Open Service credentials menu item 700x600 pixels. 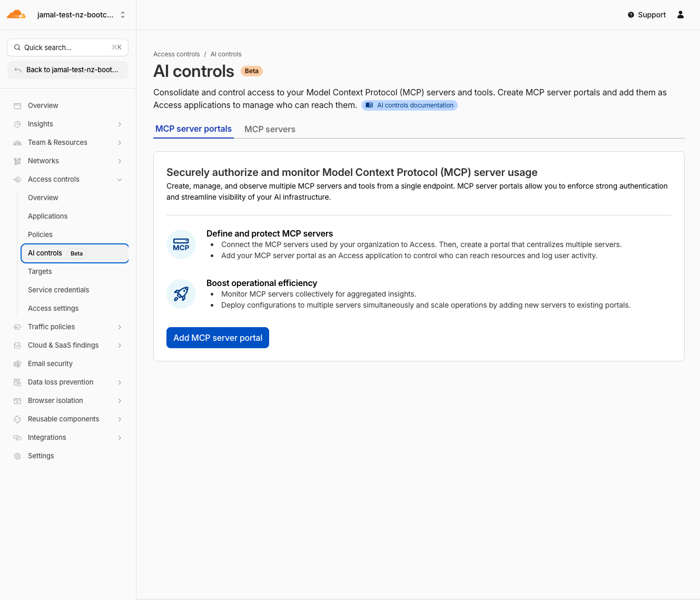(x=58, y=290)
